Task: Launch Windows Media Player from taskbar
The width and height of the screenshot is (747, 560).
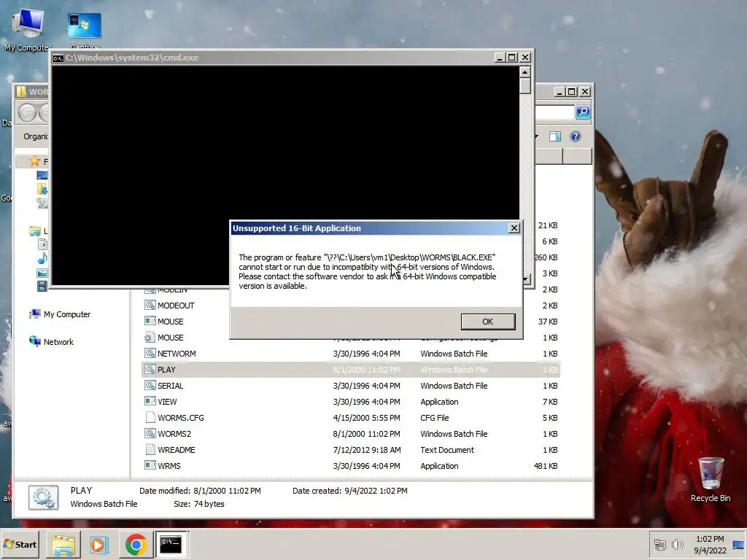Action: click(x=99, y=544)
